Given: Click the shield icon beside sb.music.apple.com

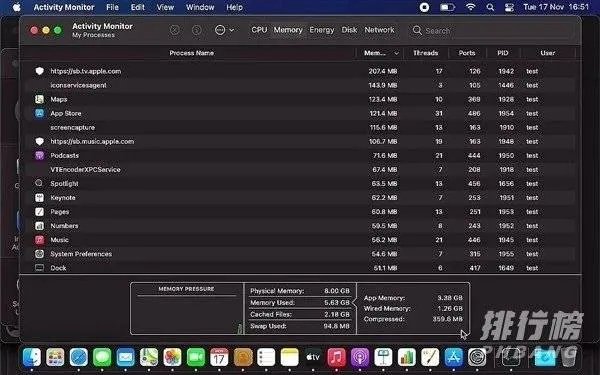Looking at the screenshot, I should coord(39,141).
